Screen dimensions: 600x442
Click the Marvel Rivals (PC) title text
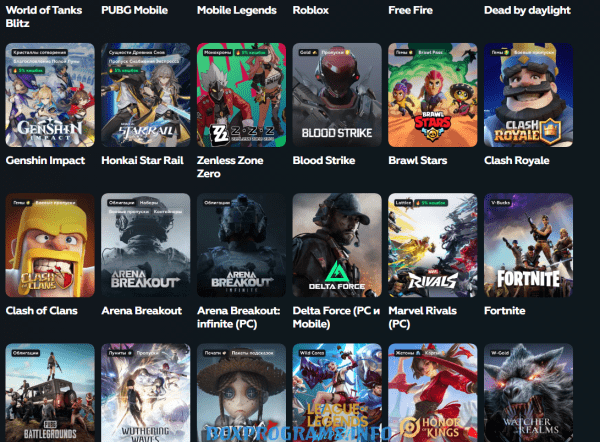(422, 317)
